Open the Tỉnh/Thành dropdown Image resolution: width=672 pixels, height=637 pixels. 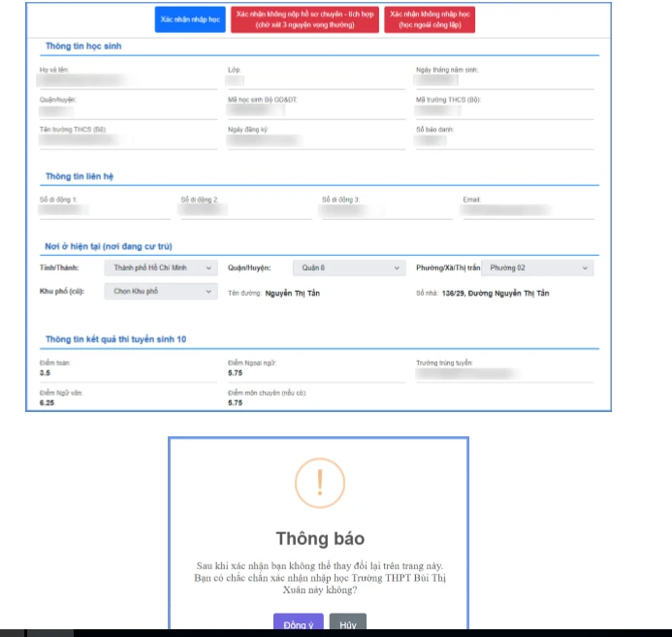(162, 268)
